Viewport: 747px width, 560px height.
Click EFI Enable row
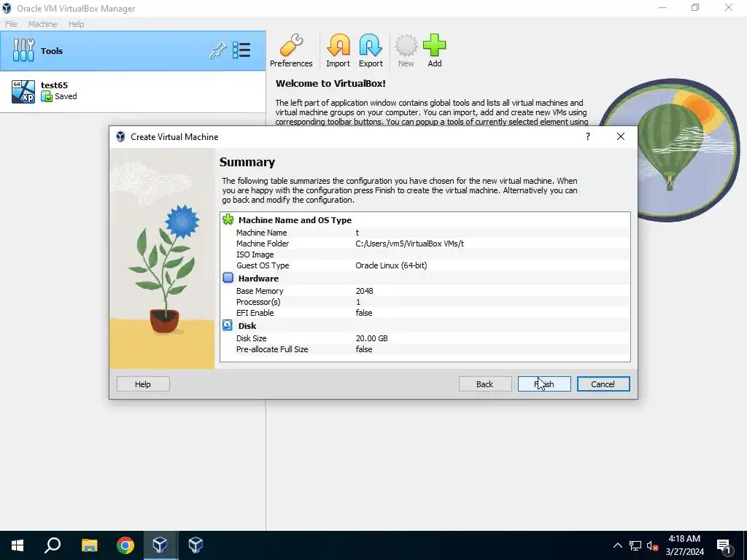click(x=425, y=313)
